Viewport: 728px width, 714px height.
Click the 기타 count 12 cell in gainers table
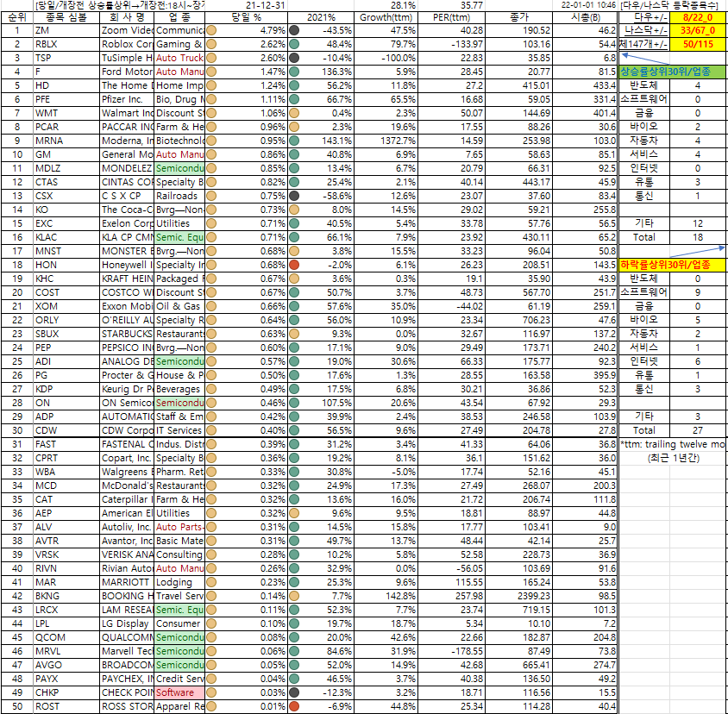697,223
